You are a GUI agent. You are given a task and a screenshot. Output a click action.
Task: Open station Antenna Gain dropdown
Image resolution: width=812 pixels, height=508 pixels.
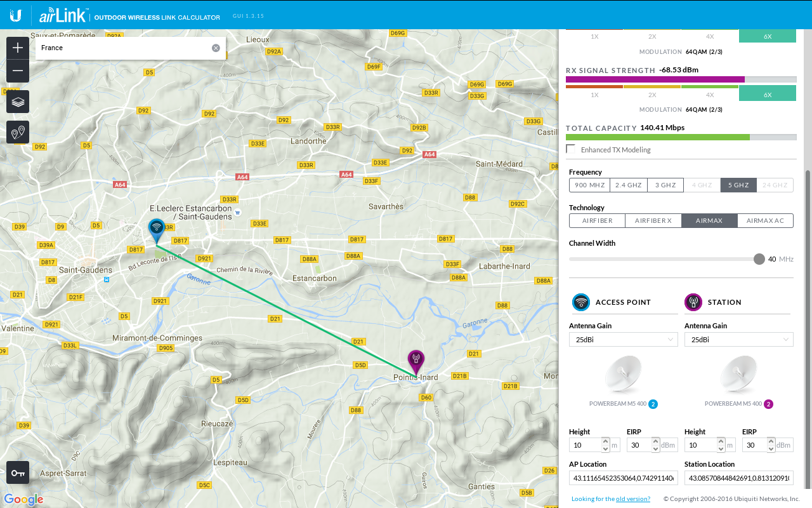pyautogui.click(x=738, y=340)
